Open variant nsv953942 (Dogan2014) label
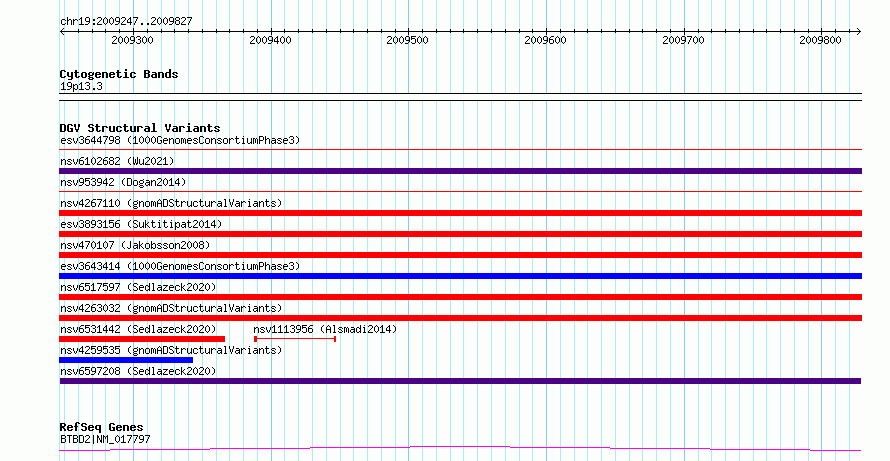890x461 pixels. pyautogui.click(x=123, y=182)
